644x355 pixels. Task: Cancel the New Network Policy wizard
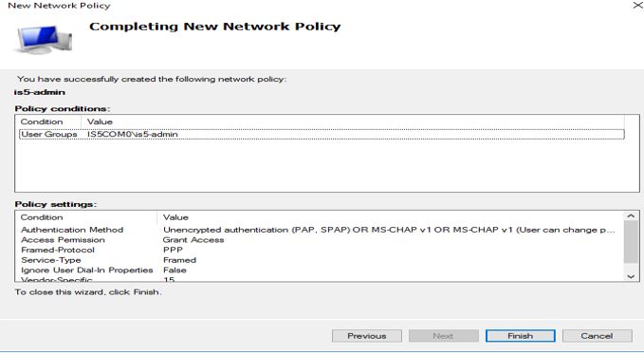coord(597,336)
